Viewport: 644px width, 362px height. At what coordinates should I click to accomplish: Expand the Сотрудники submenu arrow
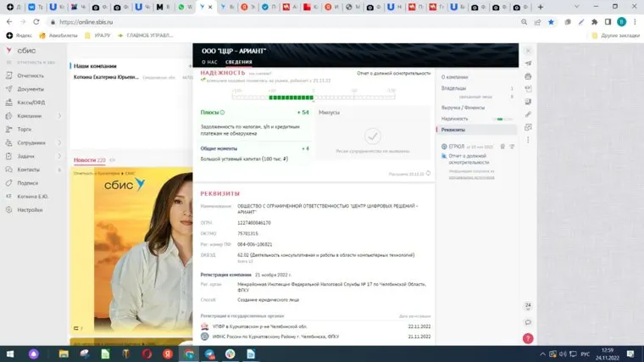click(x=59, y=142)
